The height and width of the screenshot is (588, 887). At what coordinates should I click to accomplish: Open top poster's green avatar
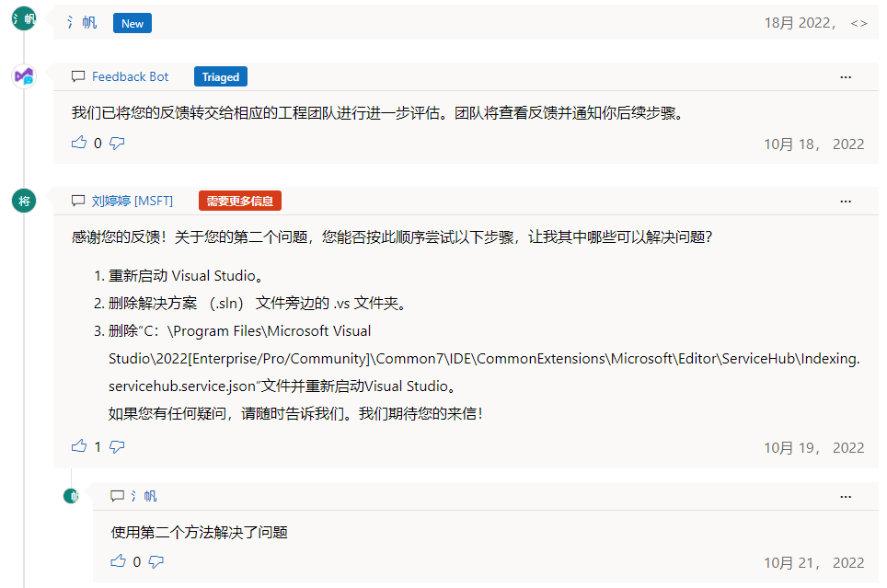coord(24,18)
